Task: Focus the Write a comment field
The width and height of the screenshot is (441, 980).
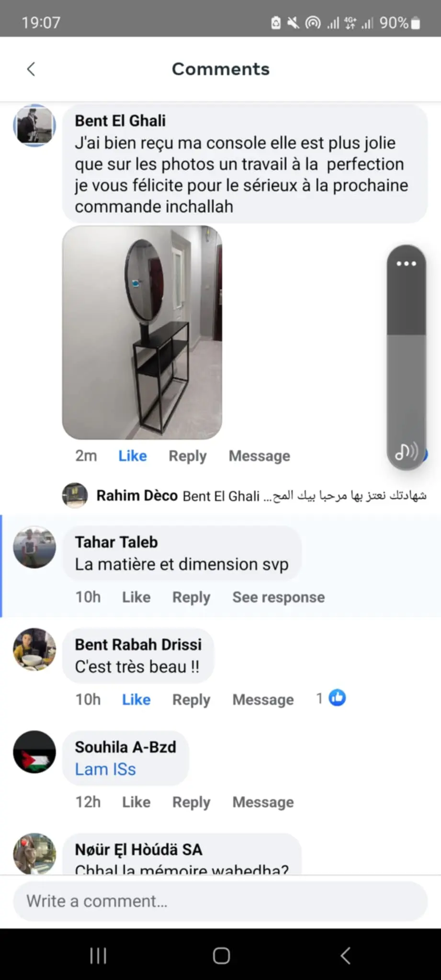Action: [x=220, y=902]
